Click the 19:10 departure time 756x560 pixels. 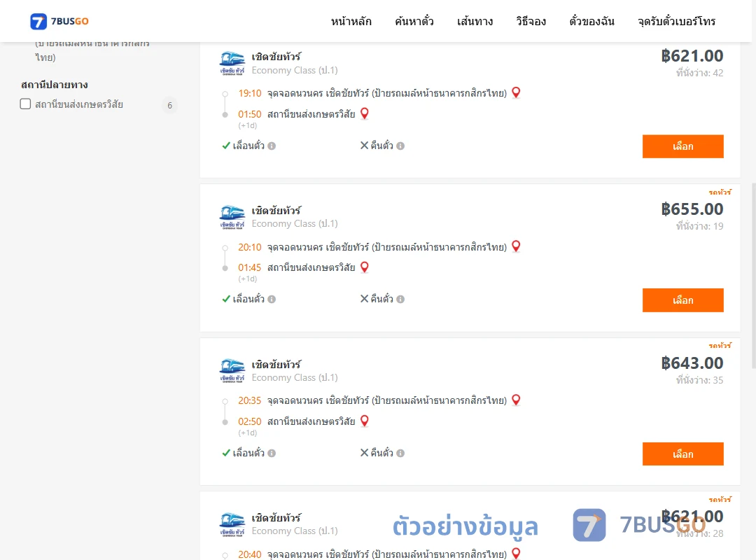click(x=250, y=93)
